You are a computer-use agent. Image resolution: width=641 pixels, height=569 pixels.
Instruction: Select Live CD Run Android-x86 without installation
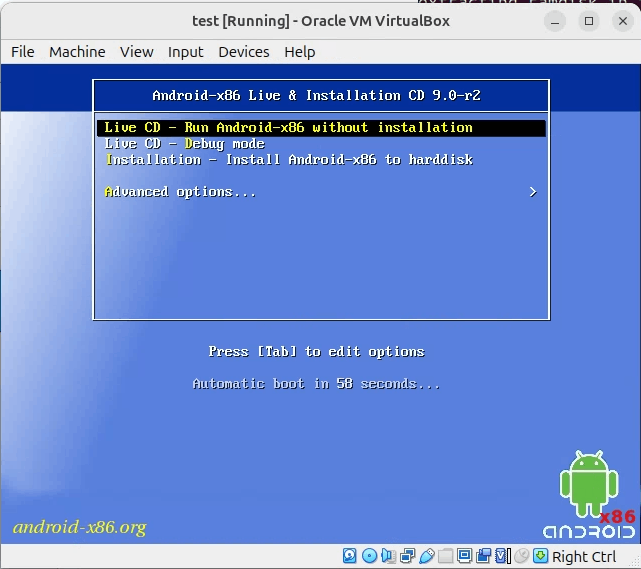pos(321,128)
